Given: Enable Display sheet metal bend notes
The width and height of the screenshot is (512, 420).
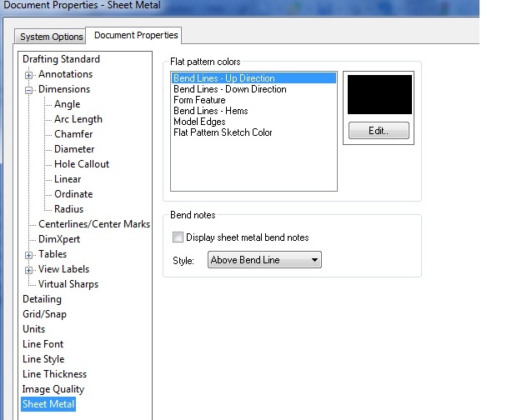Looking at the screenshot, I should coord(178,237).
